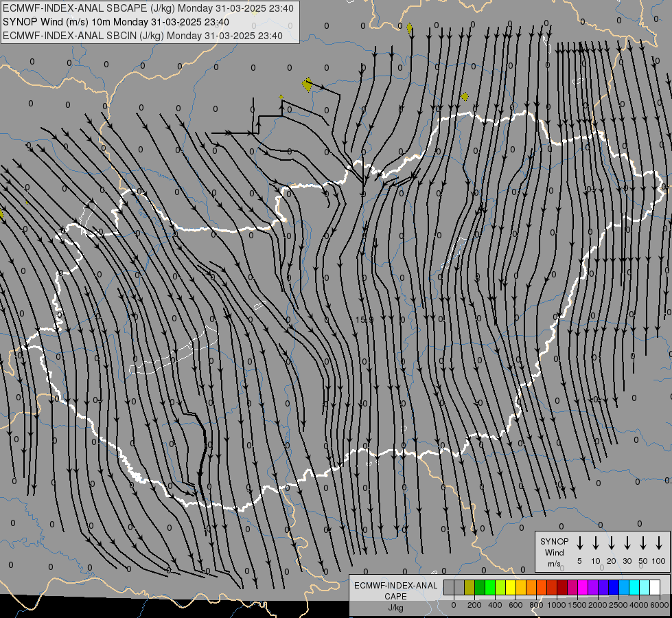Click the 200 tick label on CAPE scale

coord(474,605)
